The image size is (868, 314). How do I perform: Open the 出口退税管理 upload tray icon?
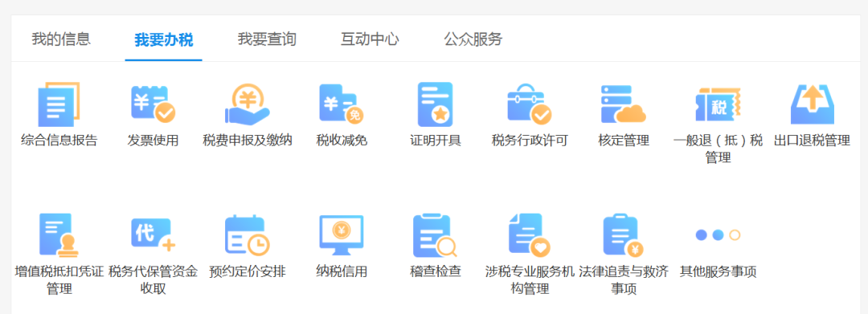(x=812, y=104)
